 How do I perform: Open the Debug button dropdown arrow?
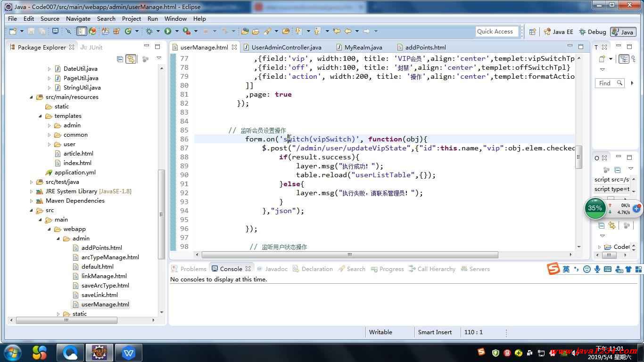pos(158,31)
